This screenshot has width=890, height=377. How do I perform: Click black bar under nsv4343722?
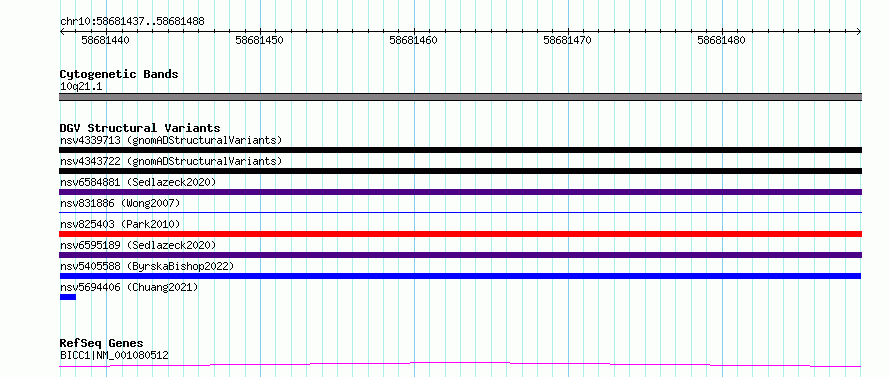click(460, 171)
